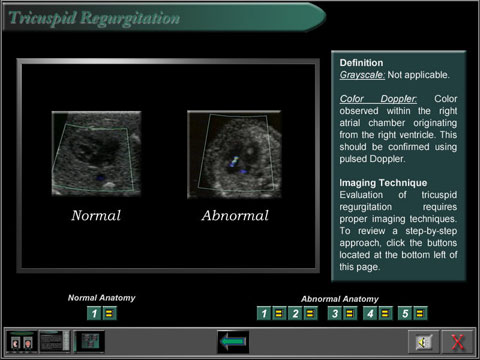Select Abnormal Anatomy step 5
Viewport: 480px width, 360px height.
pos(405,313)
